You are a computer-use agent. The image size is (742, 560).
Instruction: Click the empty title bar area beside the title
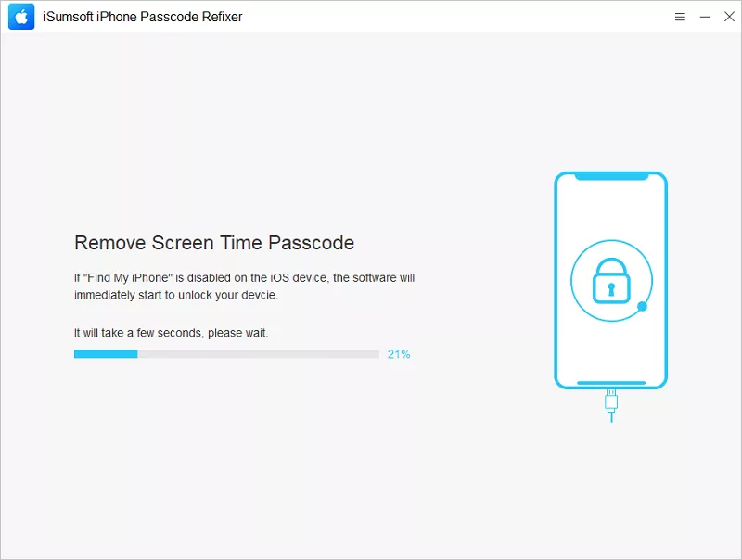coord(445,17)
